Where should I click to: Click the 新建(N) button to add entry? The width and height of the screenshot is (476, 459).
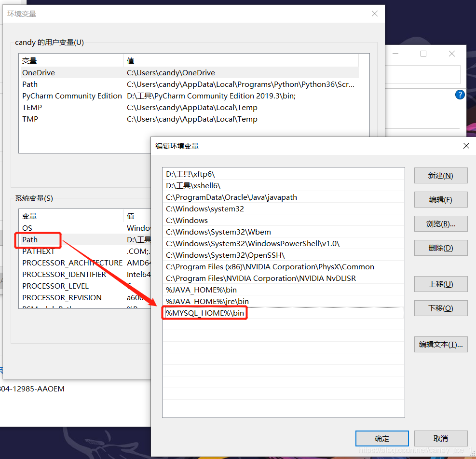(440, 175)
